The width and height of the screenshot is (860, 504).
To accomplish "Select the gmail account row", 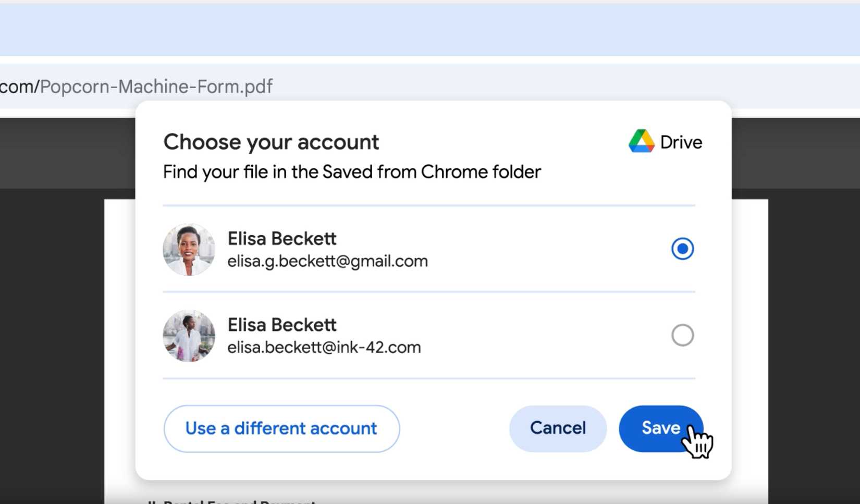I will (x=417, y=249).
